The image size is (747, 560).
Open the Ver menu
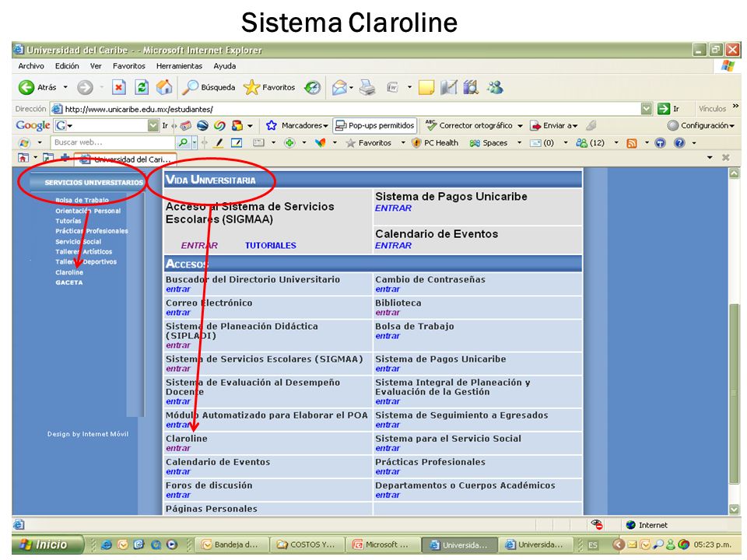96,65
